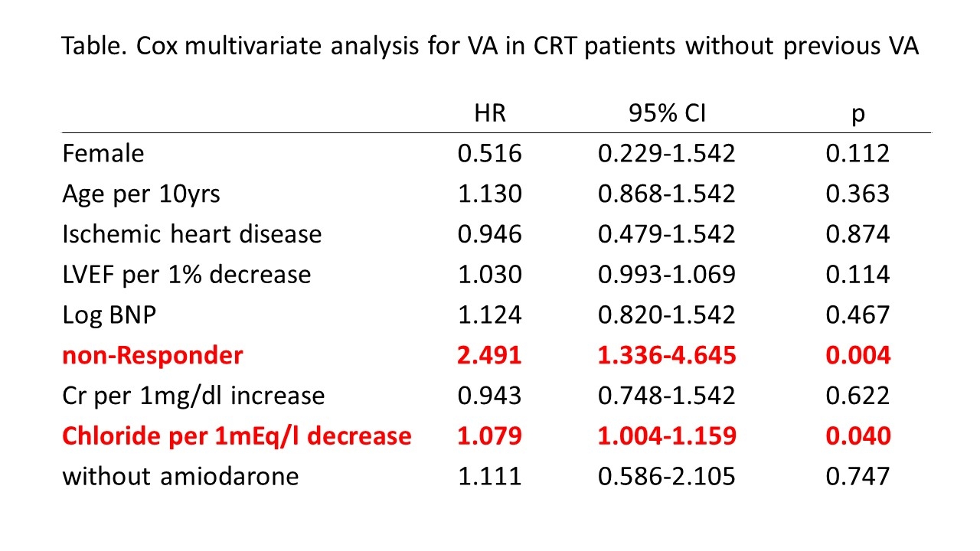
Task: Click the confidence interval 1.336-4.645
Action: coord(666,355)
